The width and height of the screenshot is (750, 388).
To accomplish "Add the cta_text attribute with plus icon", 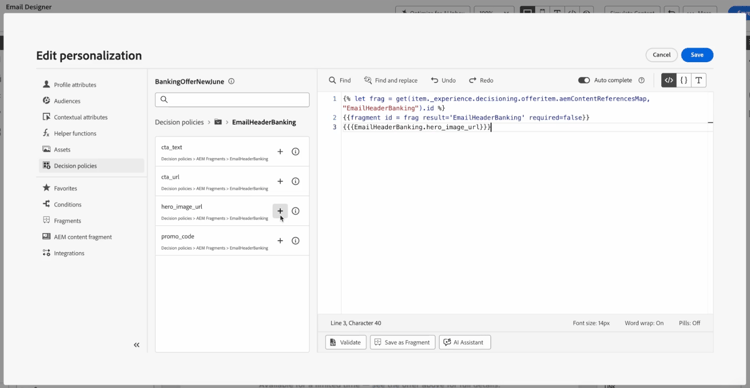I will tap(280, 152).
